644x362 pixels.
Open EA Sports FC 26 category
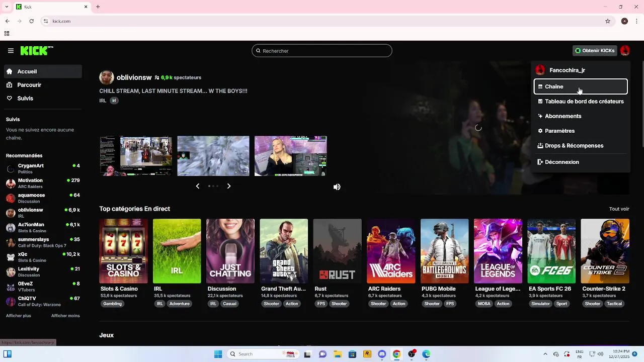551,251
